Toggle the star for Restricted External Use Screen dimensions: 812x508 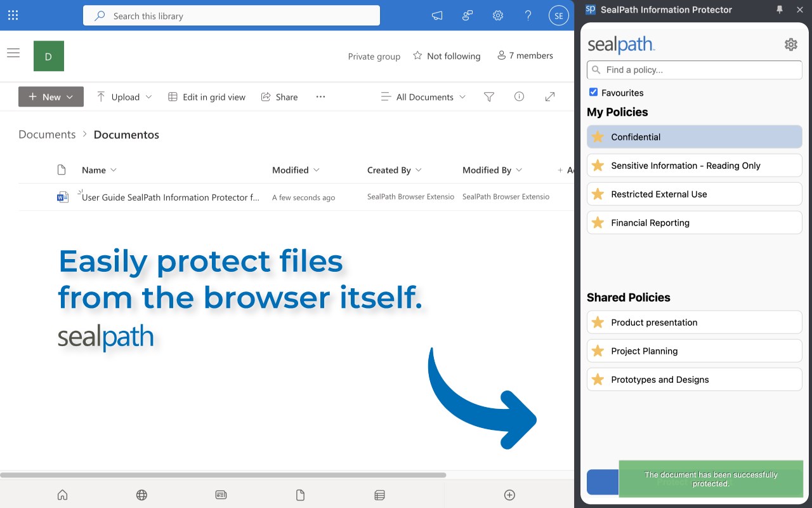pos(598,194)
